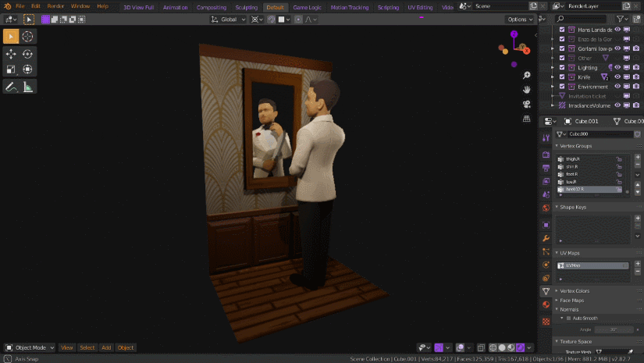Click the Blender logo menu

pos(7,6)
